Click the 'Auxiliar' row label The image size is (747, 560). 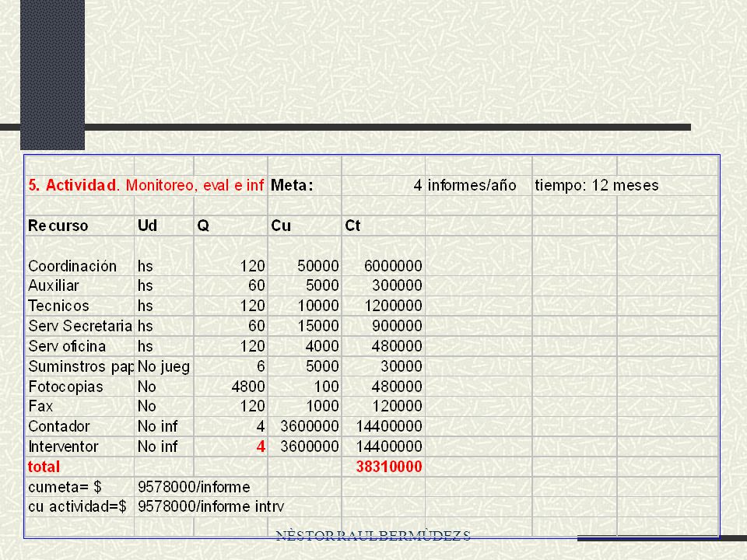[x=54, y=285]
